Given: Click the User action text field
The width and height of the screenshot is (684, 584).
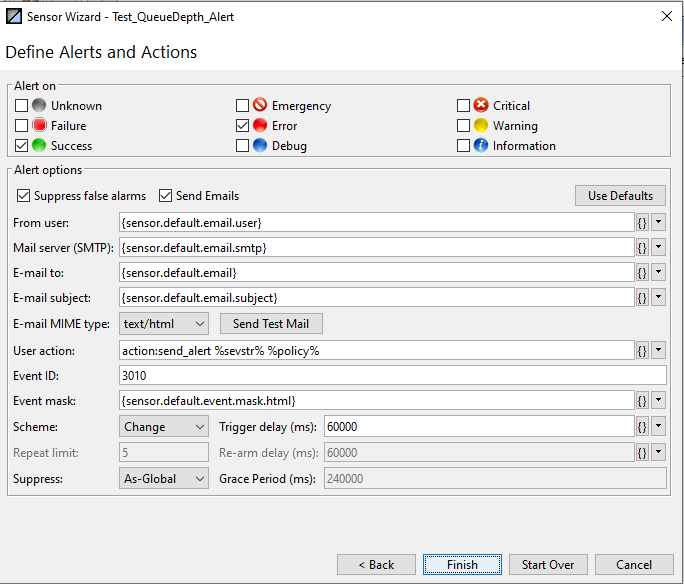Looking at the screenshot, I should coord(376,351).
